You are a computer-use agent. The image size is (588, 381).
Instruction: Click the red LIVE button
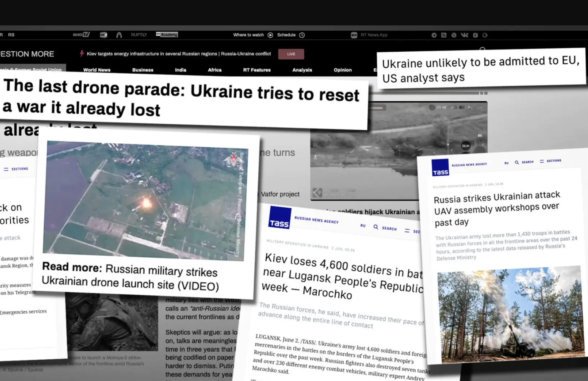point(291,54)
